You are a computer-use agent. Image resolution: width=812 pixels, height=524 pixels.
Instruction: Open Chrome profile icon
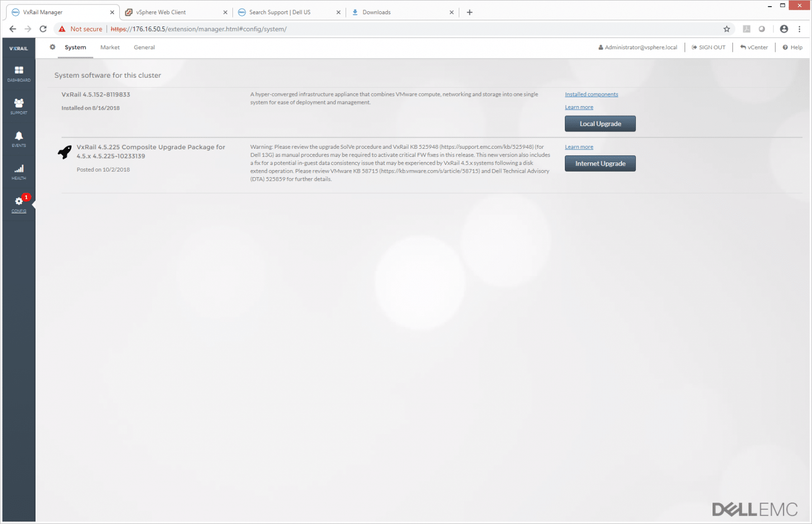pyautogui.click(x=784, y=29)
